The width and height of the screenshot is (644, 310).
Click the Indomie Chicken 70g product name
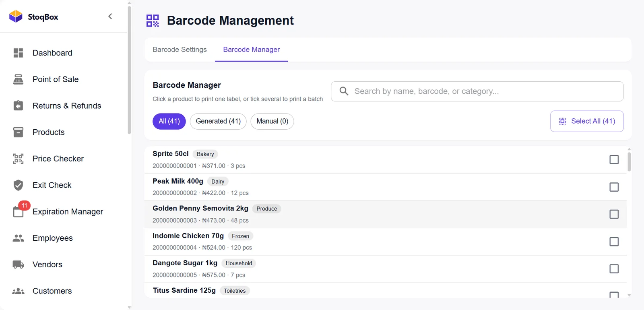coord(188,236)
